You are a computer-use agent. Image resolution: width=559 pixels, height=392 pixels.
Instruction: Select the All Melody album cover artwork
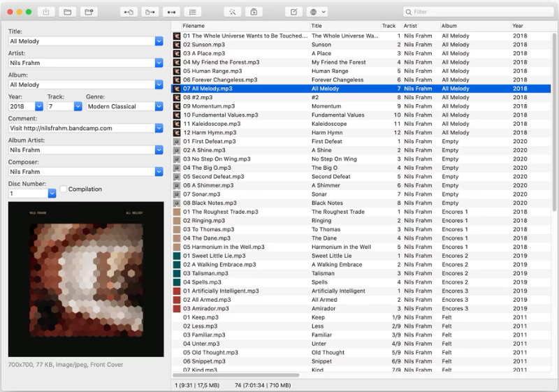pyautogui.click(x=86, y=280)
